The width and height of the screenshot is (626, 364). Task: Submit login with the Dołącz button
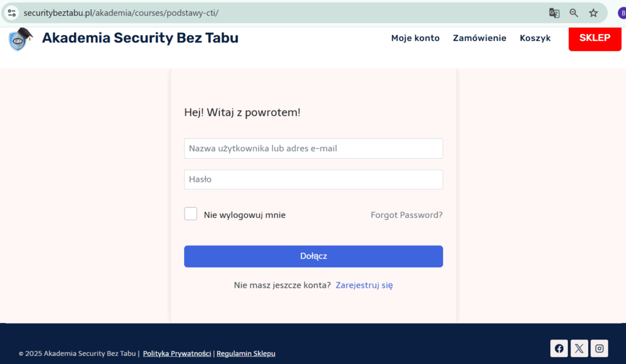(314, 257)
